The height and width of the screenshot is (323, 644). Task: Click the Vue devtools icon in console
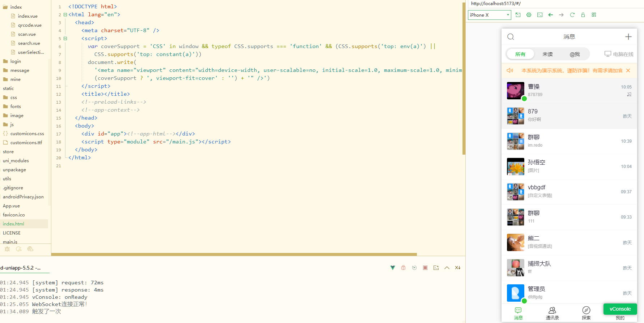pyautogui.click(x=393, y=268)
